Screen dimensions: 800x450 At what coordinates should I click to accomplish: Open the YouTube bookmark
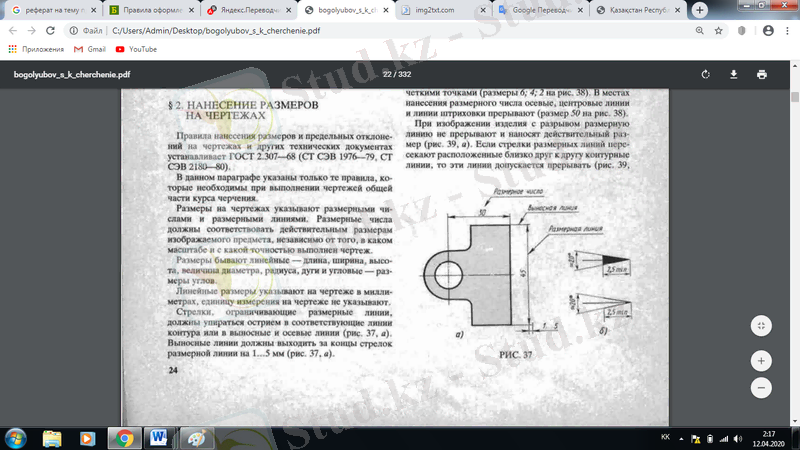(136, 49)
